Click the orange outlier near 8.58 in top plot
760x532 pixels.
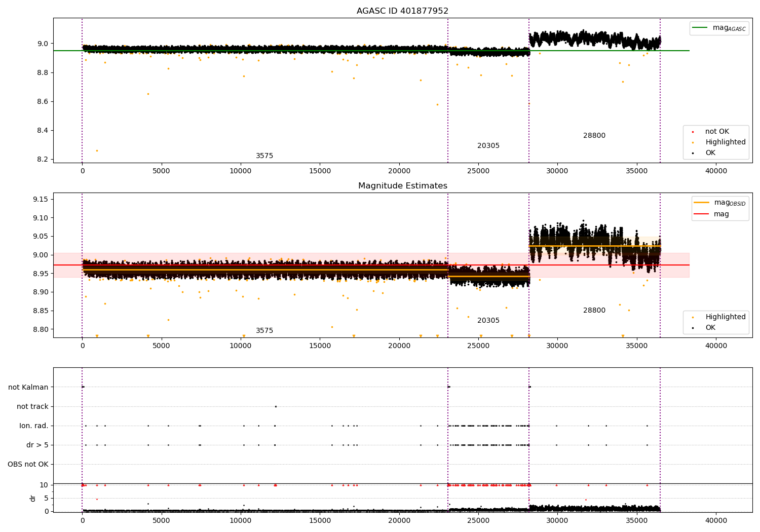click(437, 104)
